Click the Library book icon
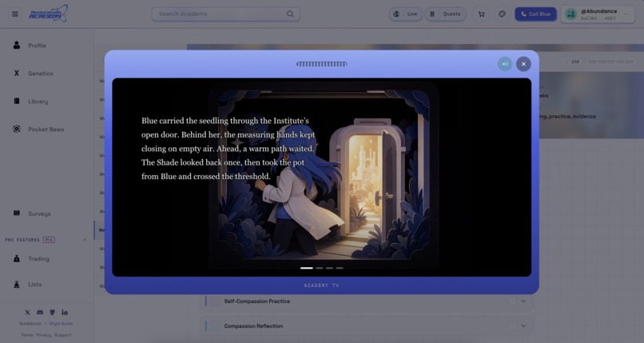 pyautogui.click(x=17, y=101)
